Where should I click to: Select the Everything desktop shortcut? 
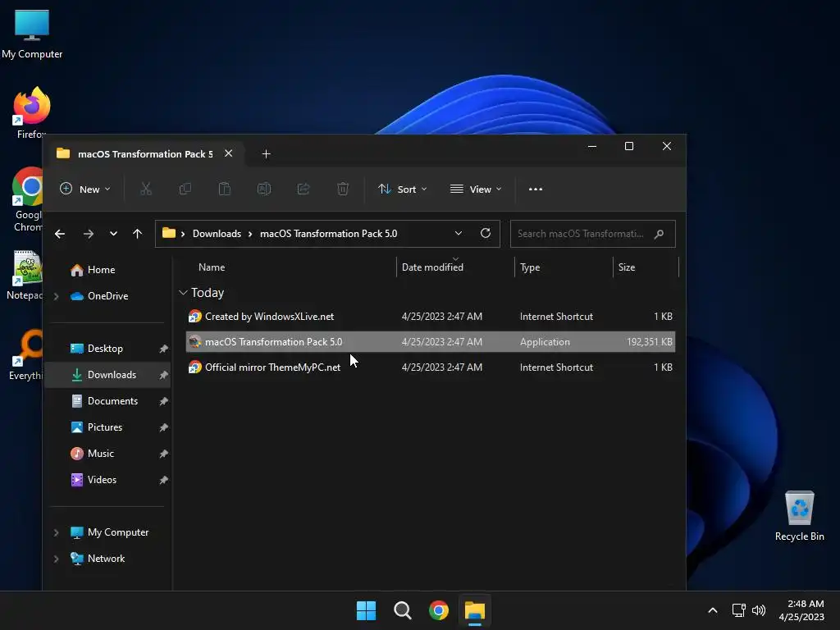(x=25, y=354)
